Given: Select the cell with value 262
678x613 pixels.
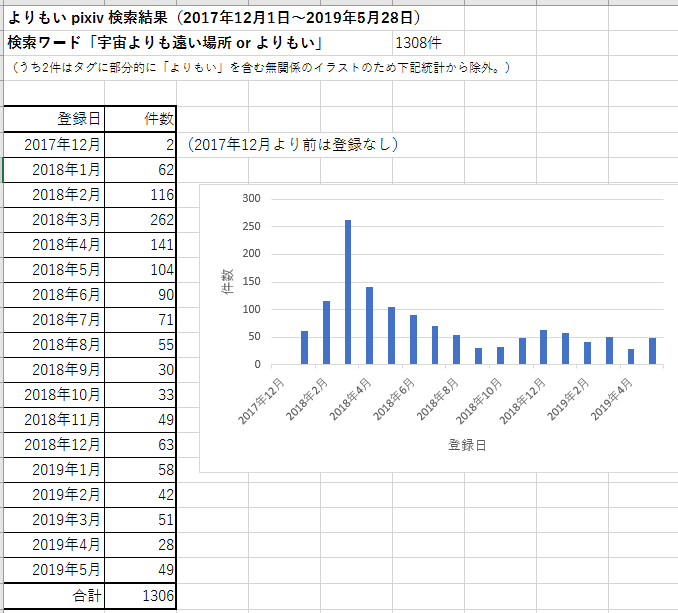Looking at the screenshot, I should [x=140, y=220].
